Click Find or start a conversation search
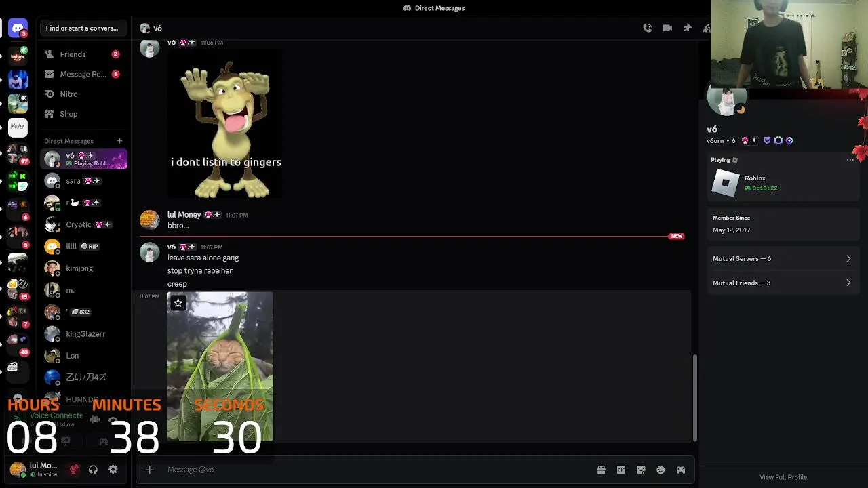868x488 pixels. 82,28
